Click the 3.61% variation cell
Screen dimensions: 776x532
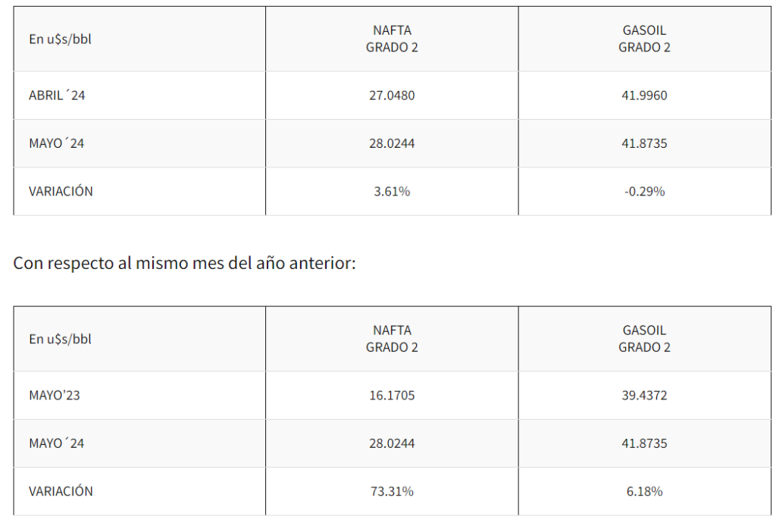392,191
